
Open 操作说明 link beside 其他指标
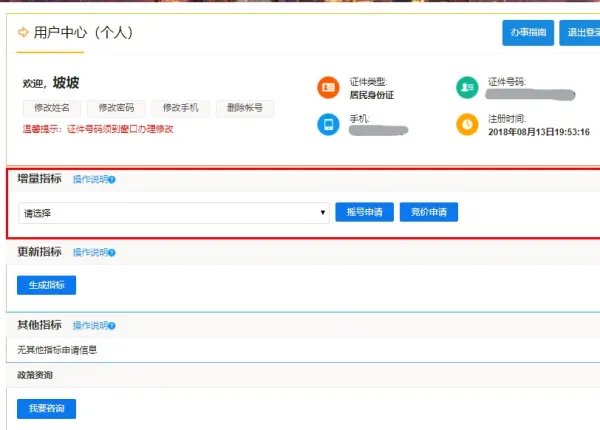pyautogui.click(x=90, y=325)
